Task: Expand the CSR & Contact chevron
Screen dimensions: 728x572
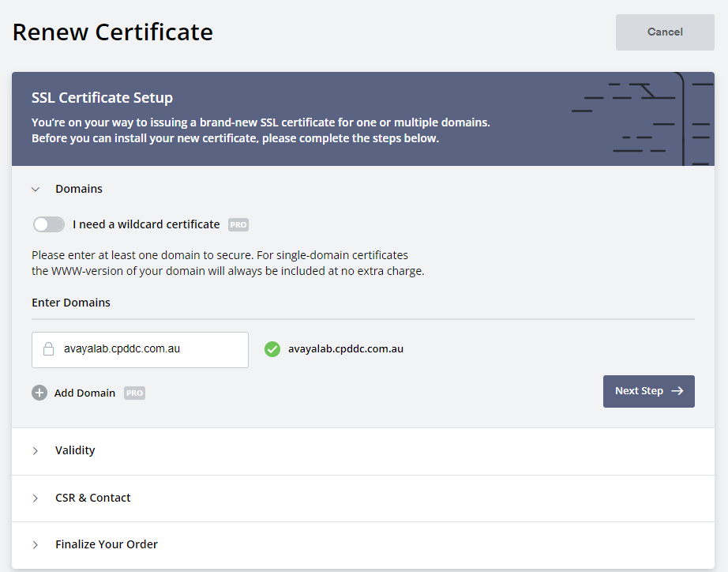Action: (36, 498)
